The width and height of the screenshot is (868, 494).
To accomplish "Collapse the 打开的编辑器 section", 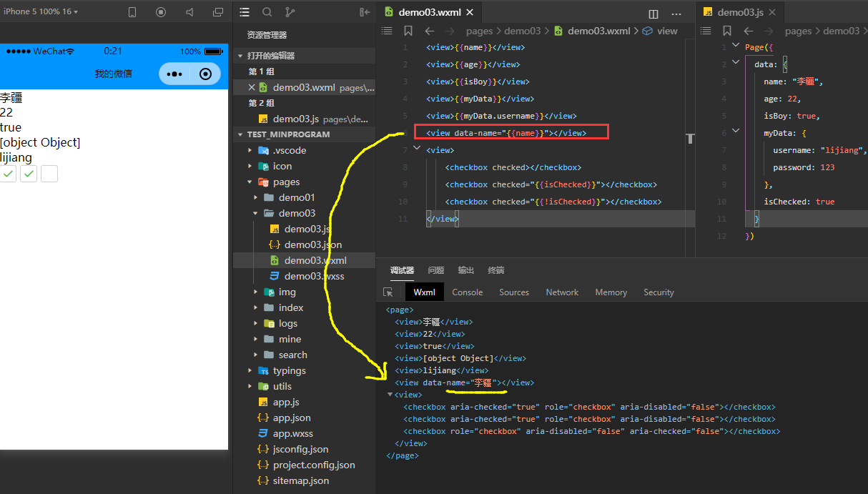I will click(240, 56).
